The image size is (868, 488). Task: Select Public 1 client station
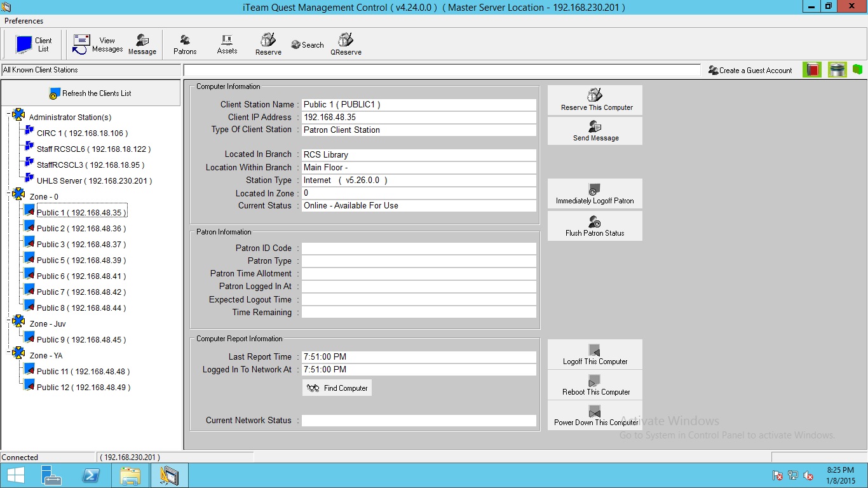(81, 213)
